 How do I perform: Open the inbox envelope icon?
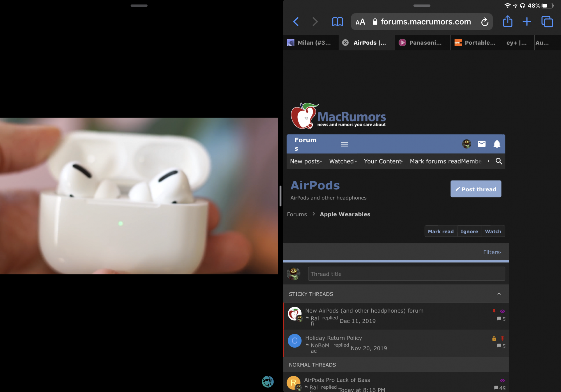tap(482, 144)
